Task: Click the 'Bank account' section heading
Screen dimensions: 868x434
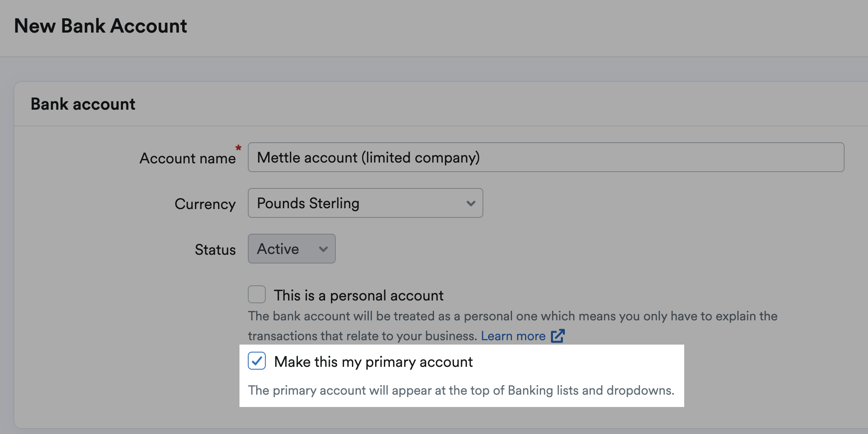Action: point(83,104)
